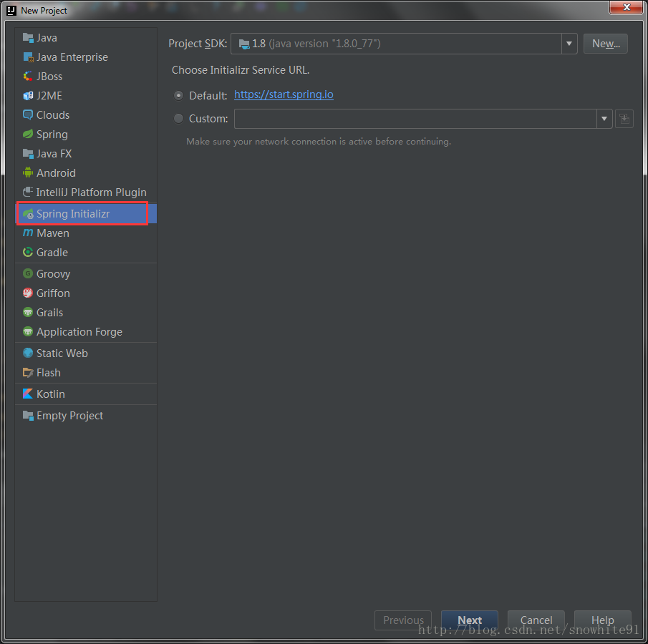Click the IntelliJ logo in title bar
Image resolution: width=648 pixels, height=644 pixels.
[x=11, y=10]
